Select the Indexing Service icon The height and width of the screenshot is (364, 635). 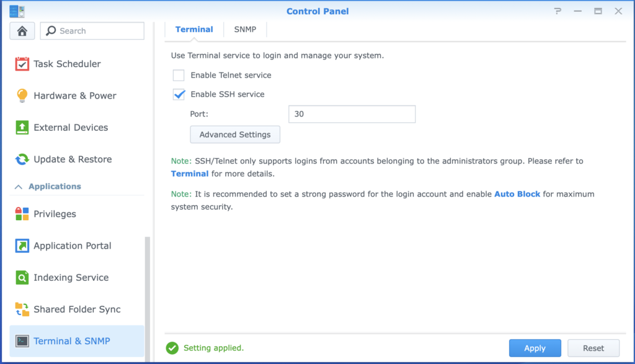pyautogui.click(x=22, y=277)
